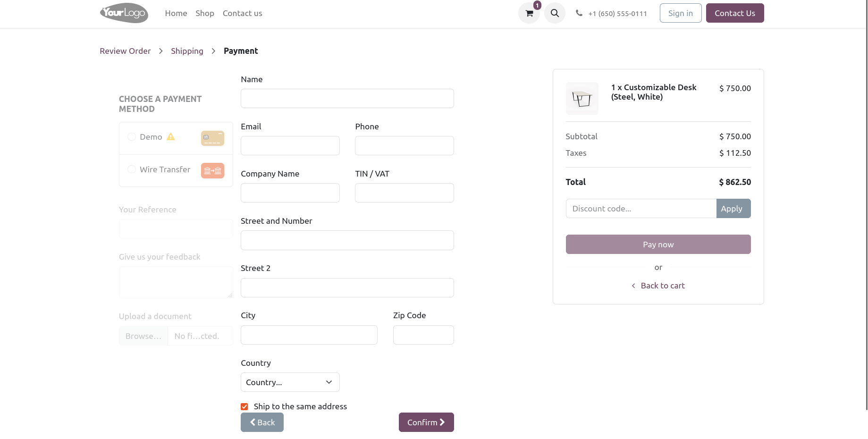Open the shopping cart icon
The width and height of the screenshot is (868, 439).
point(529,13)
